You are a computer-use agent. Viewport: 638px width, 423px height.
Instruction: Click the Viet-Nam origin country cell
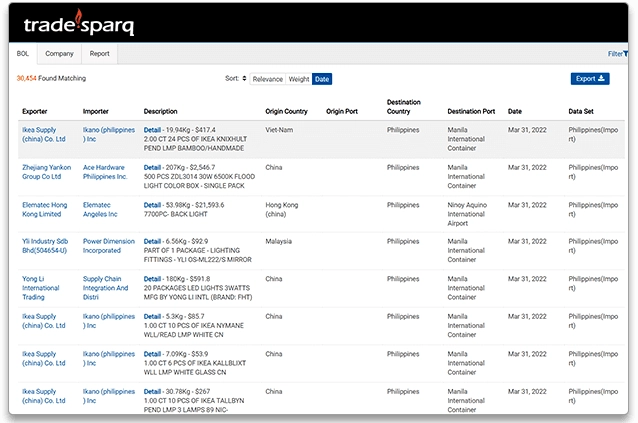click(279, 130)
